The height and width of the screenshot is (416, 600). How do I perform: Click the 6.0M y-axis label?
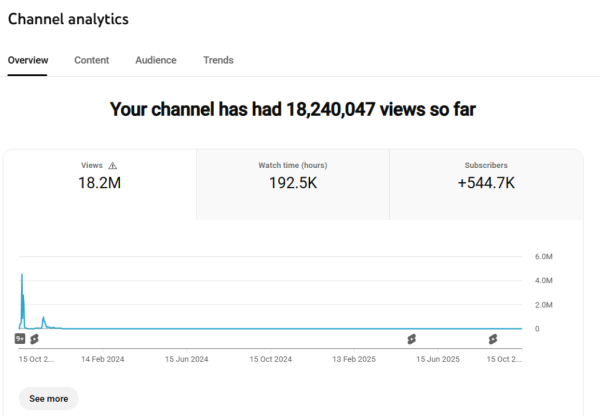[x=543, y=257]
